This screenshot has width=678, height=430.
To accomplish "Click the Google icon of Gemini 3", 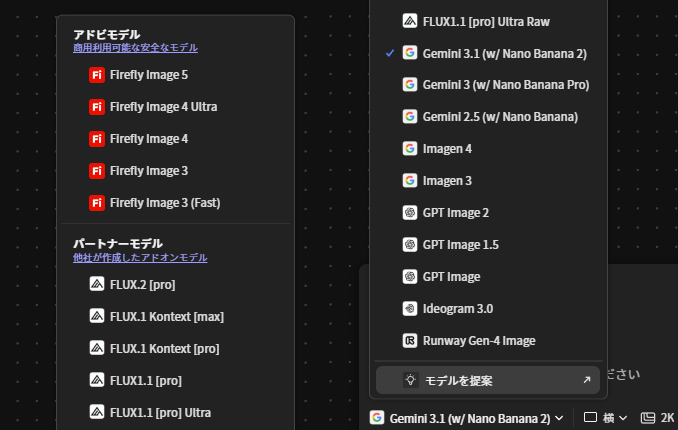I will click(x=410, y=84).
